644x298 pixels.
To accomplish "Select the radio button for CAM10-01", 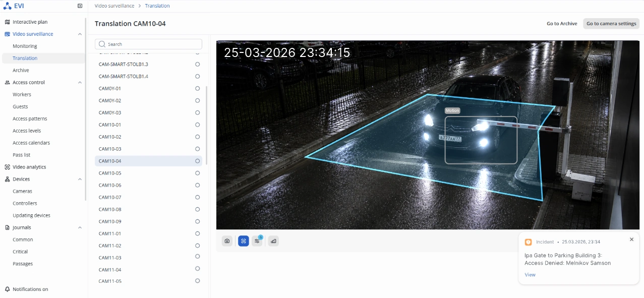I will [x=197, y=125].
